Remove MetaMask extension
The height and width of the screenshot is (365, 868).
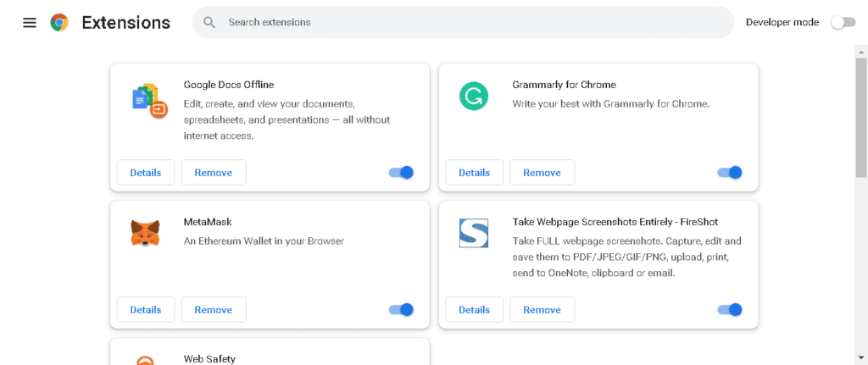(x=213, y=310)
